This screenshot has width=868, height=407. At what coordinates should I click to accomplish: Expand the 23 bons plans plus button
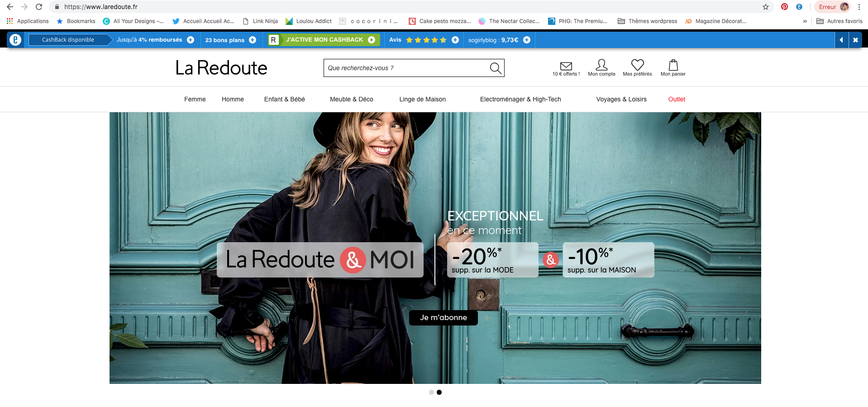253,40
